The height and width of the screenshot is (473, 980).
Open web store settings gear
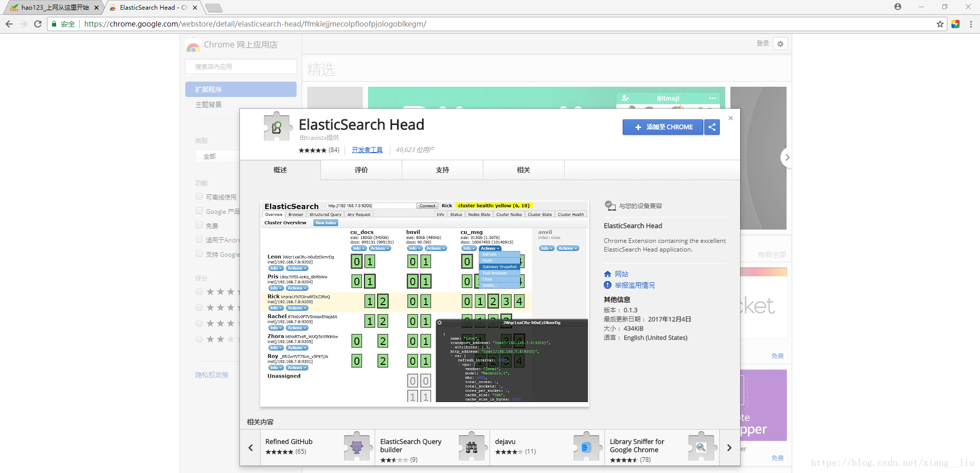click(x=780, y=44)
